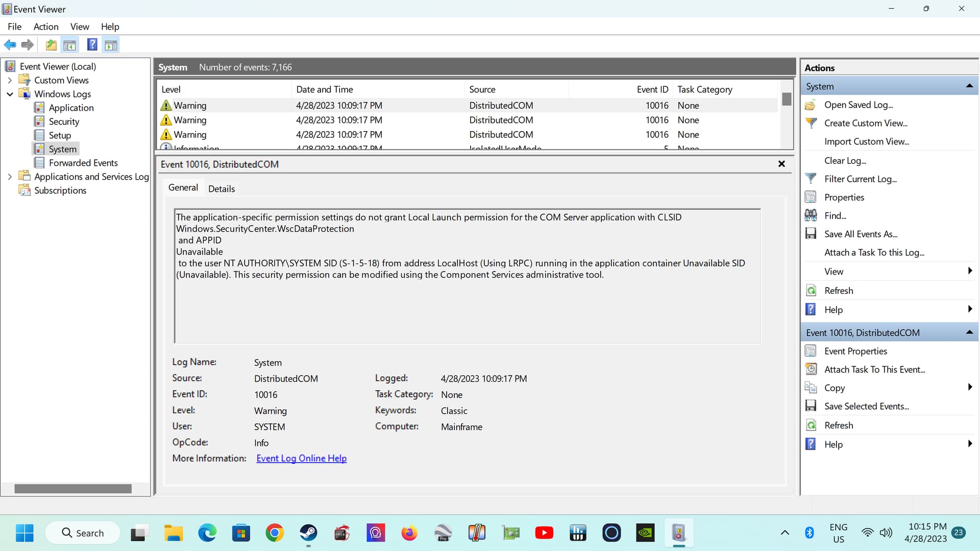The image size is (980, 551).
Task: Click the horizontal scrollbar below the tree pane
Action: pos(72,488)
